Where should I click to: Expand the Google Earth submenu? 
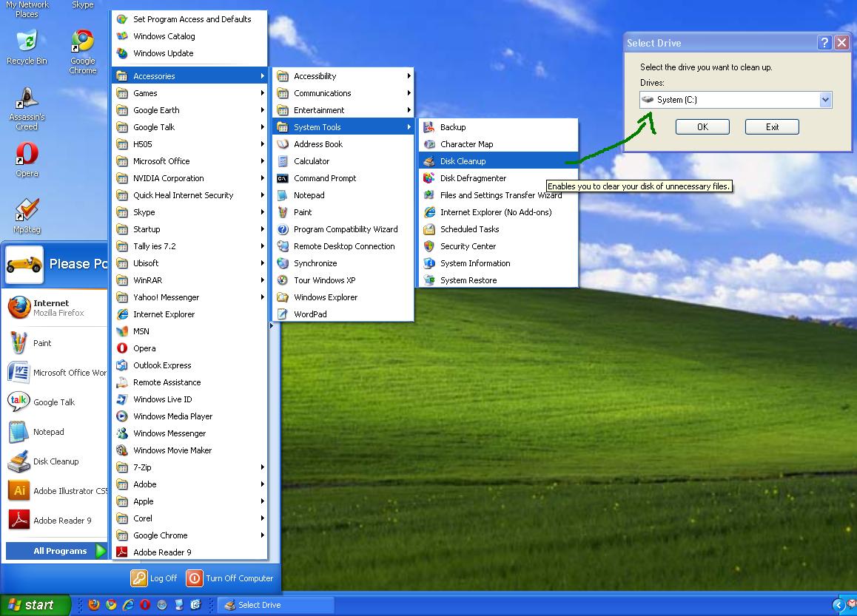[189, 109]
